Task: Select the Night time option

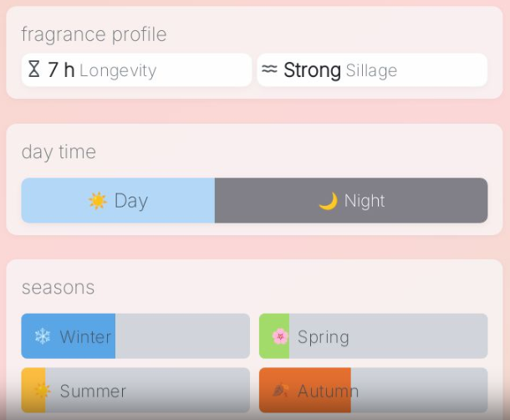Action: pos(351,201)
